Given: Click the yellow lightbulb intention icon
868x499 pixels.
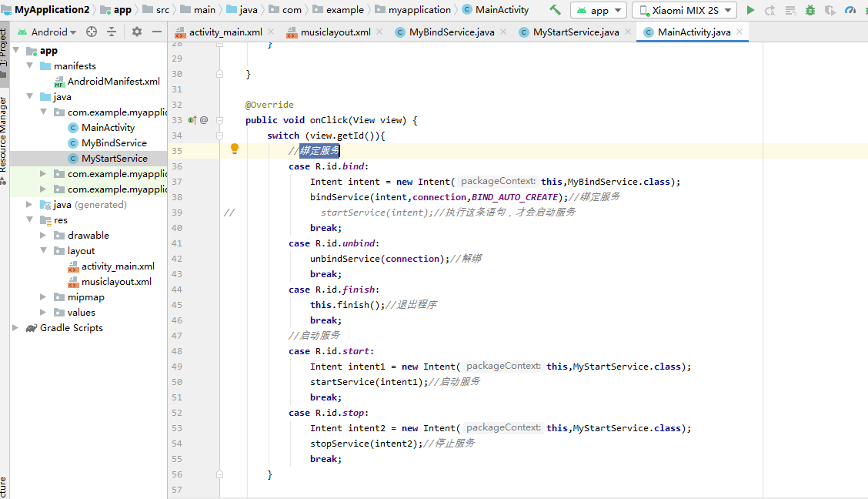Looking at the screenshot, I should coord(235,149).
